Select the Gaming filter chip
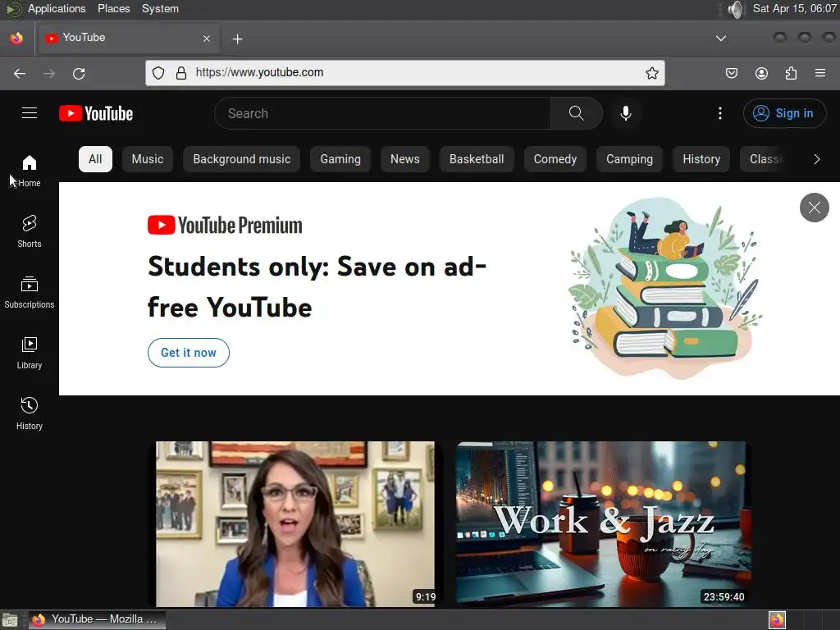 coord(340,159)
